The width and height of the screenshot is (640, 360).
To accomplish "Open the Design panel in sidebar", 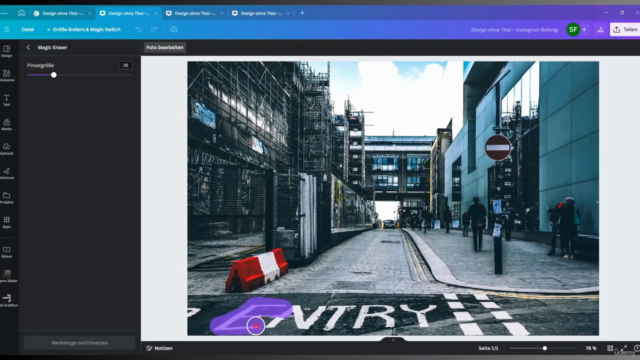I will pyautogui.click(x=7, y=51).
